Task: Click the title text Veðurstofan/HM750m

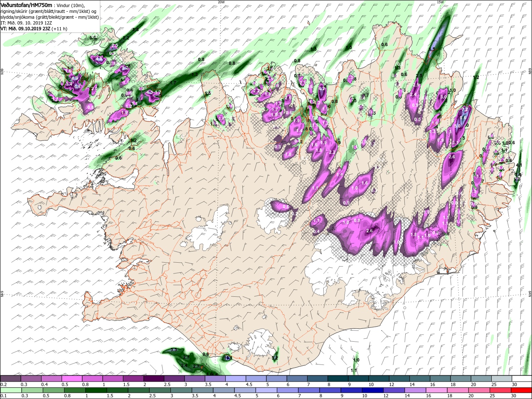Action: click(x=27, y=5)
